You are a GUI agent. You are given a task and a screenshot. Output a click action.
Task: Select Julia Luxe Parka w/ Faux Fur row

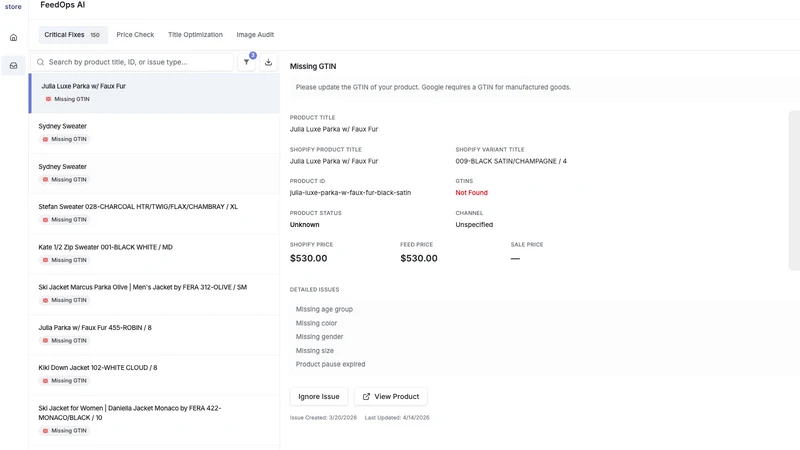click(x=154, y=93)
